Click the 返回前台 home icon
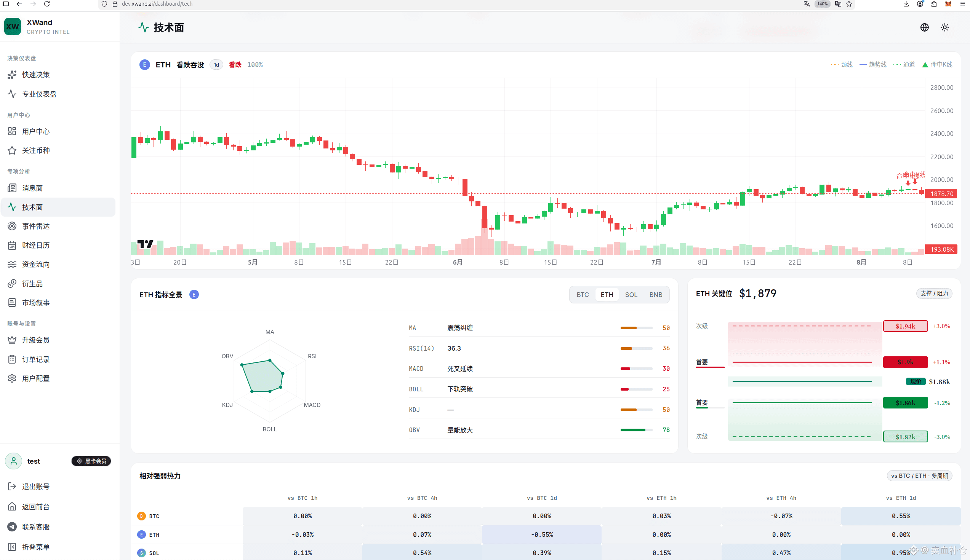 12,507
